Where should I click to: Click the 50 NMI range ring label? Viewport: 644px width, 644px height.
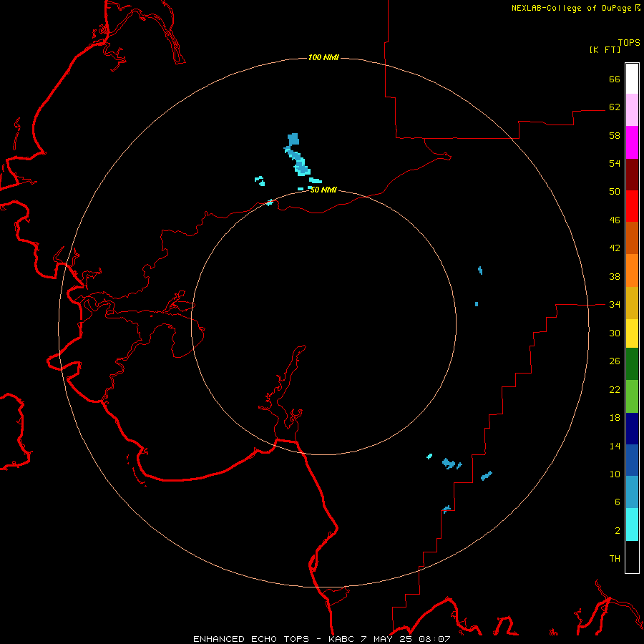tap(323, 190)
